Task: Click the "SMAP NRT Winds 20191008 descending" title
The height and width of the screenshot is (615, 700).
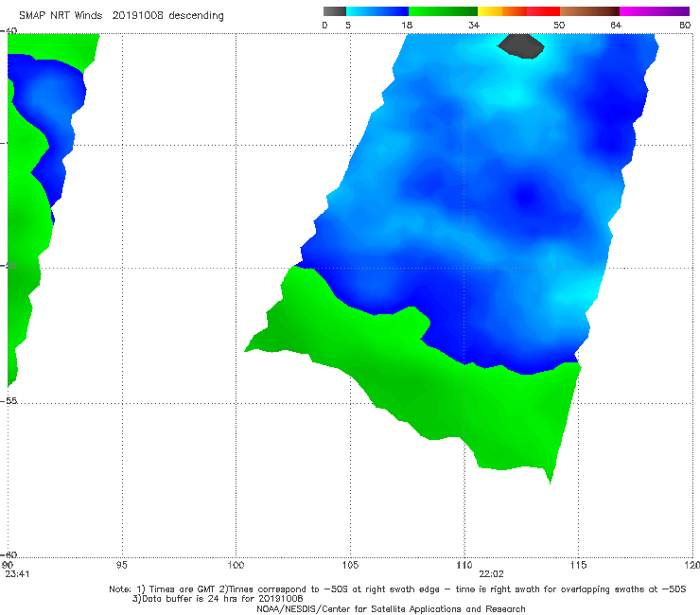Action: [x=121, y=15]
